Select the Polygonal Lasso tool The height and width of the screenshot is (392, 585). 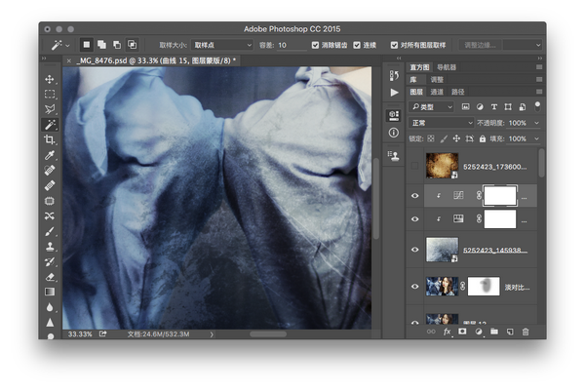click(50, 109)
